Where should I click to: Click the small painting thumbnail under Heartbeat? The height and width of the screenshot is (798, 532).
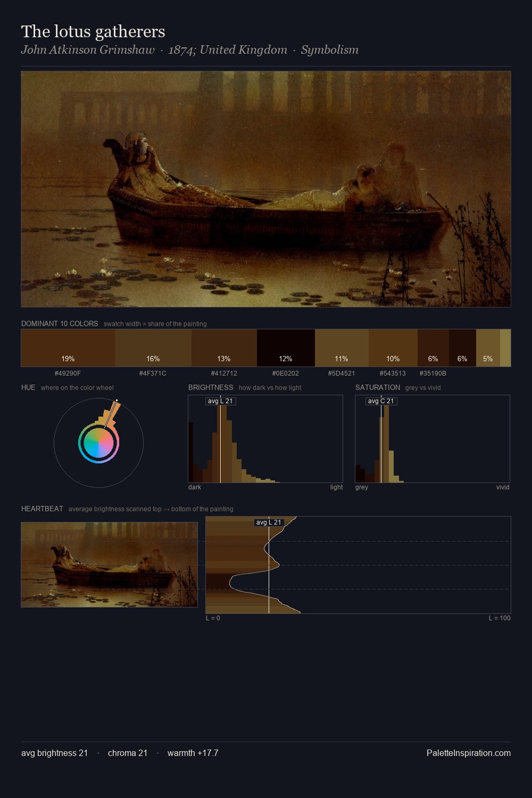point(109,564)
